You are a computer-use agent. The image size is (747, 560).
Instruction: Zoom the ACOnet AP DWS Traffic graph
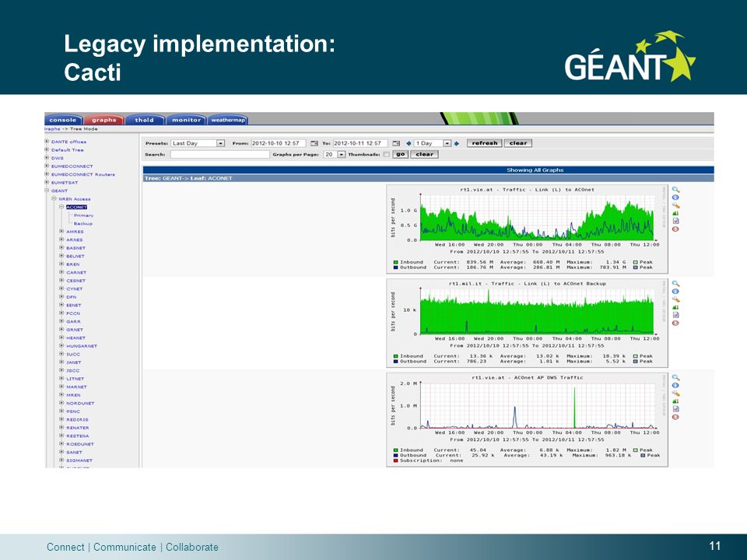675,378
